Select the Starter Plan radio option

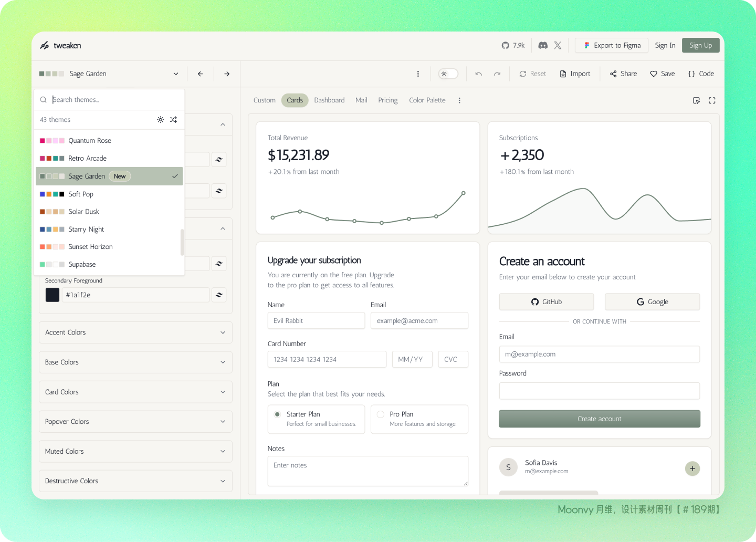click(x=277, y=414)
